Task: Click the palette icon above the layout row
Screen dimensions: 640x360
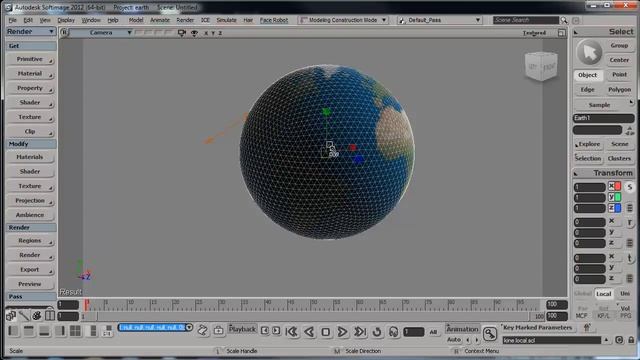Action: (37, 316)
